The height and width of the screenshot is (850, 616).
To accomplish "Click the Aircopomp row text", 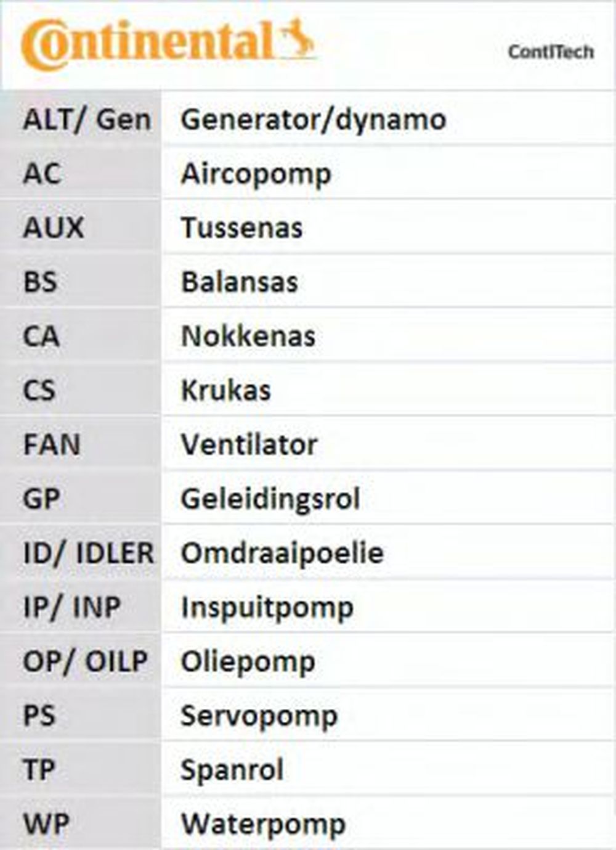I will [x=256, y=174].
